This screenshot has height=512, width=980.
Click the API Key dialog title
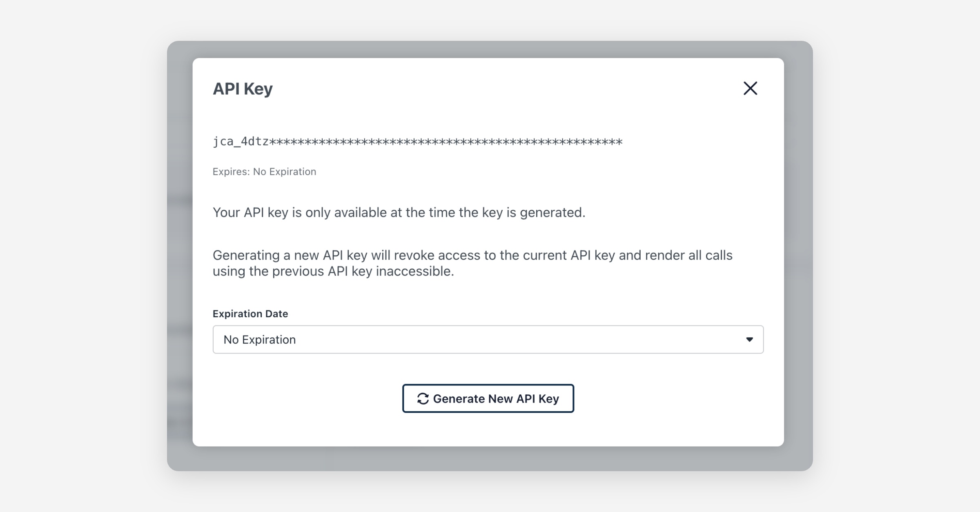[243, 89]
